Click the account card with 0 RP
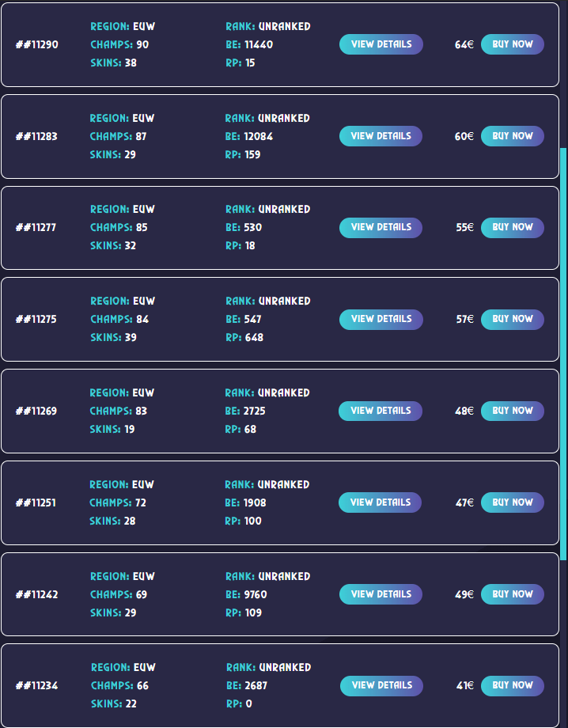 coord(280,685)
